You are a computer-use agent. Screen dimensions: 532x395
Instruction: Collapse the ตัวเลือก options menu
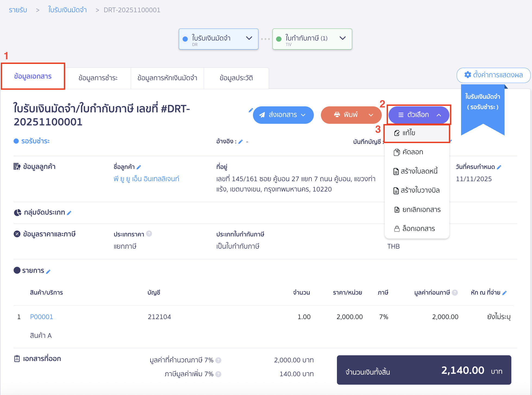click(x=419, y=115)
